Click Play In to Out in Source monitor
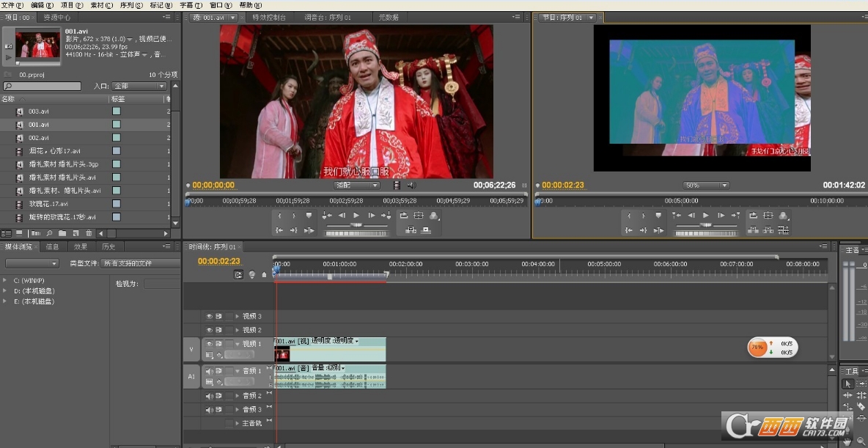The image size is (868, 448). (x=309, y=230)
